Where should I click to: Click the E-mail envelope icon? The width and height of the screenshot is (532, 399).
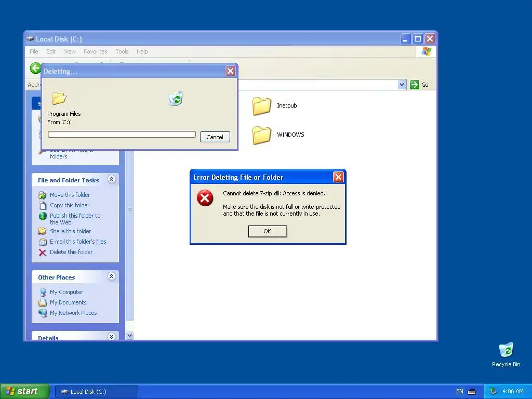(43, 242)
